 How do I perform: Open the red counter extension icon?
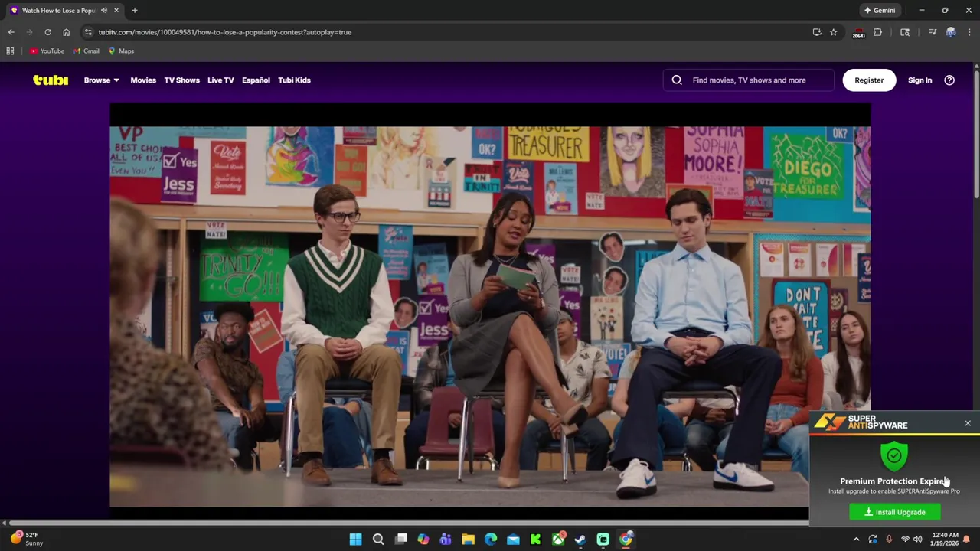[858, 33]
